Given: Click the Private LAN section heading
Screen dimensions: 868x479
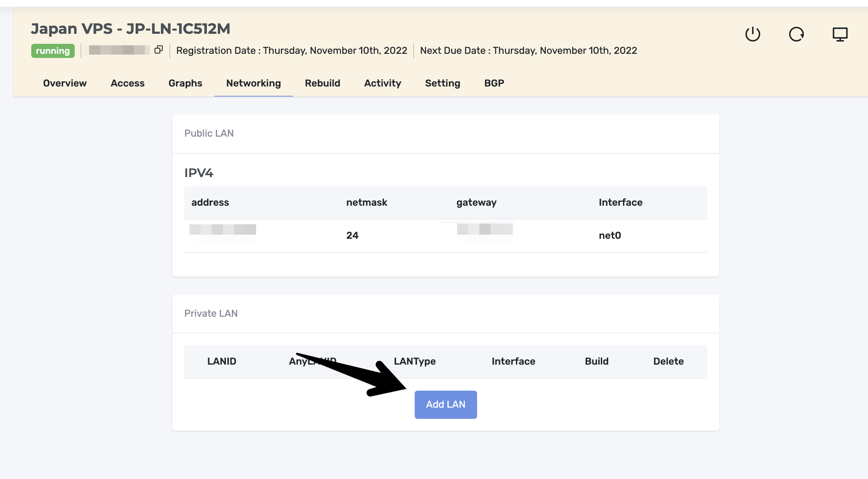Looking at the screenshot, I should 211,313.
